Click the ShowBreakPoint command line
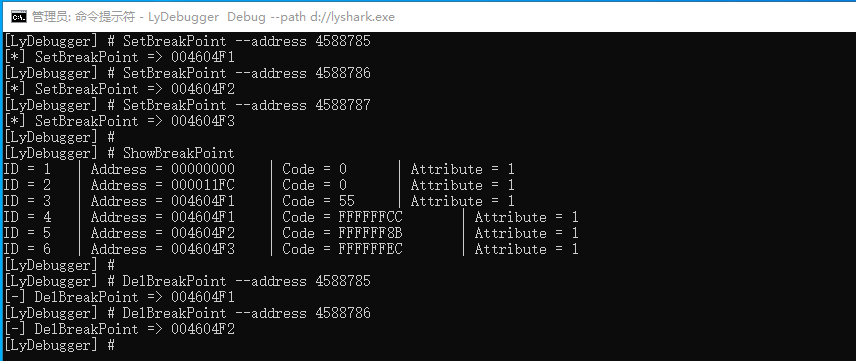The width and height of the screenshot is (856, 361). pyautogui.click(x=118, y=153)
